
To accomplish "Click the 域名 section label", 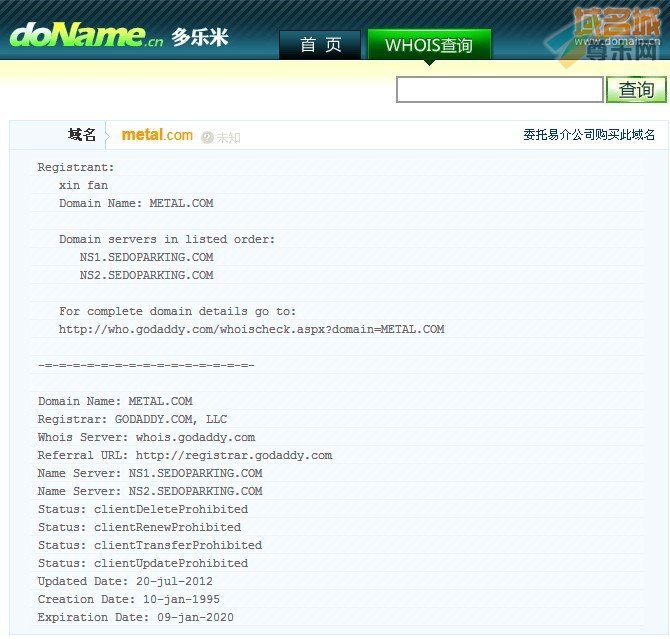I will [82, 135].
